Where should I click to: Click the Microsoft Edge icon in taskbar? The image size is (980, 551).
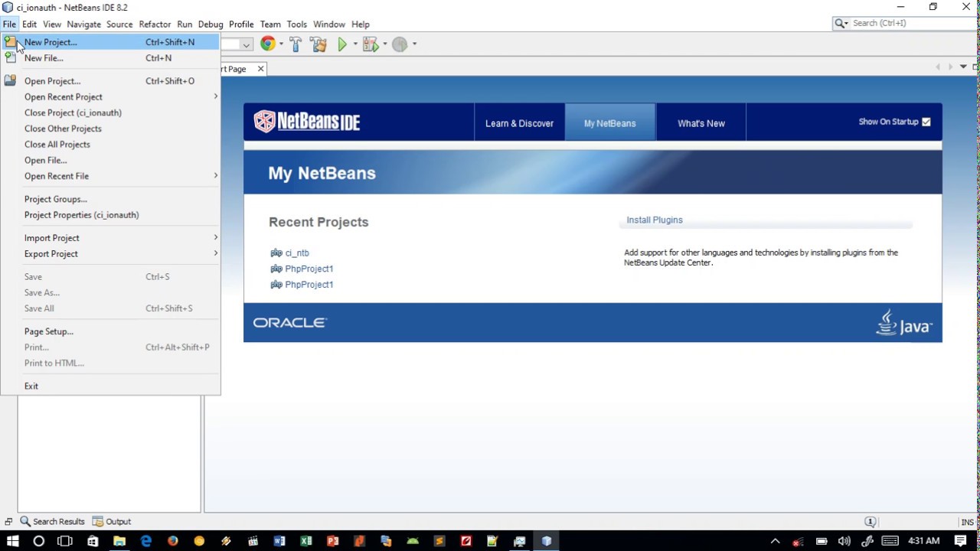[x=145, y=541]
